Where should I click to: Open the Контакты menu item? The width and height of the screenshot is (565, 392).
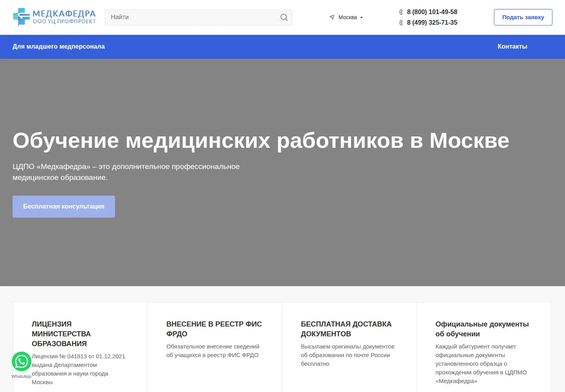(x=512, y=47)
